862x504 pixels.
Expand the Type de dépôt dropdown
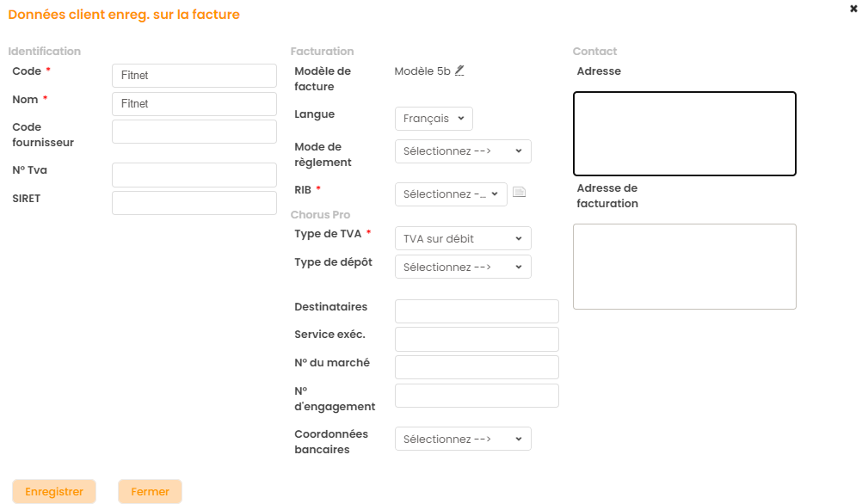coord(463,267)
